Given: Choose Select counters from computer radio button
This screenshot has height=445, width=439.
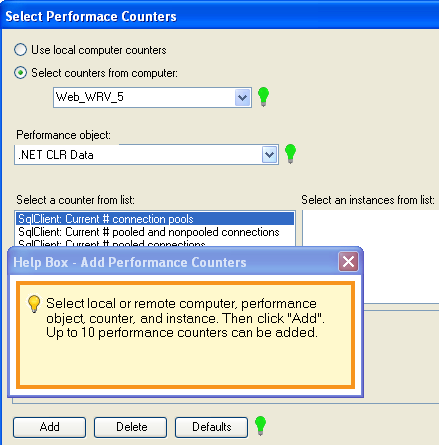Looking at the screenshot, I should 20,73.
